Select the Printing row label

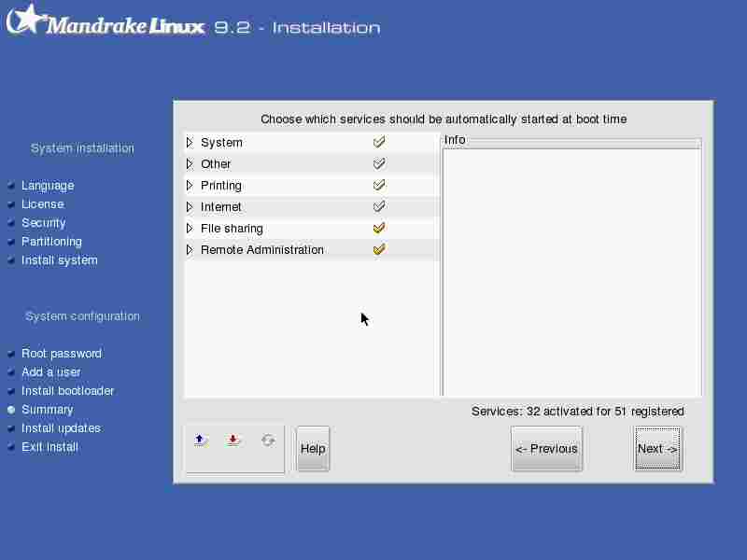click(221, 185)
